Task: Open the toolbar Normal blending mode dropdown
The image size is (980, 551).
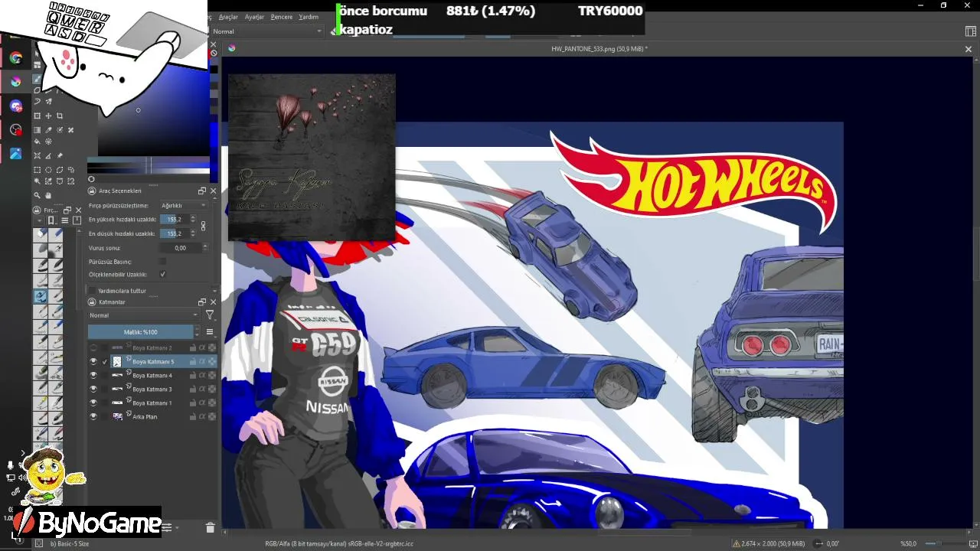Action: pyautogui.click(x=267, y=31)
